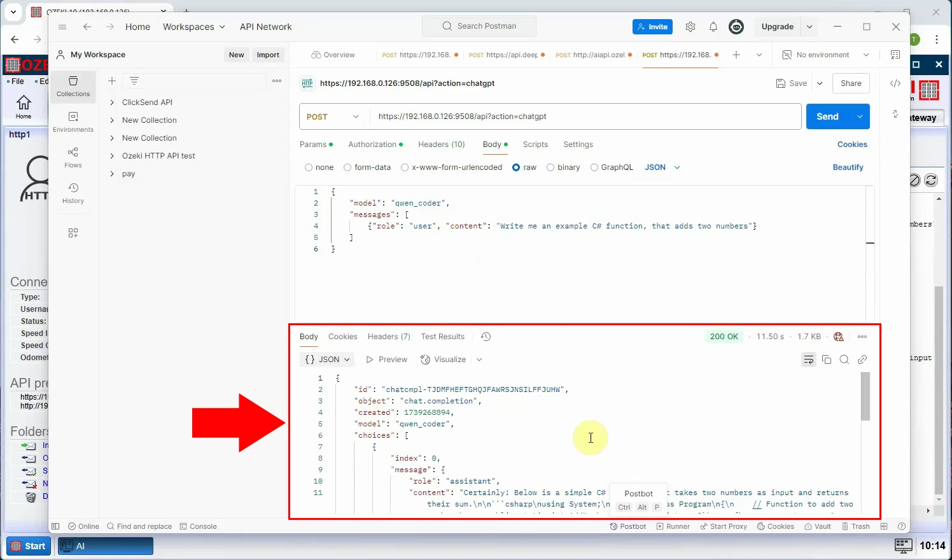Select binary body type
The image size is (952, 560).
(x=550, y=167)
